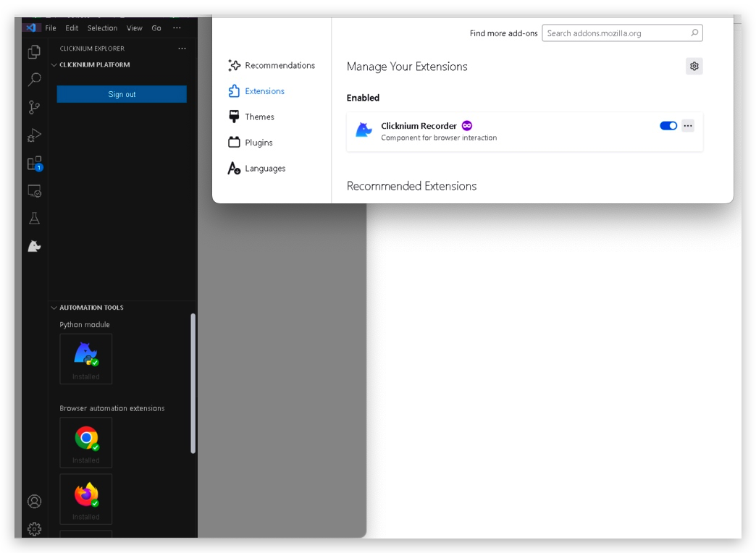The image size is (756, 553).
Task: Collapse the Clicknium Platform section
Action: 54,65
